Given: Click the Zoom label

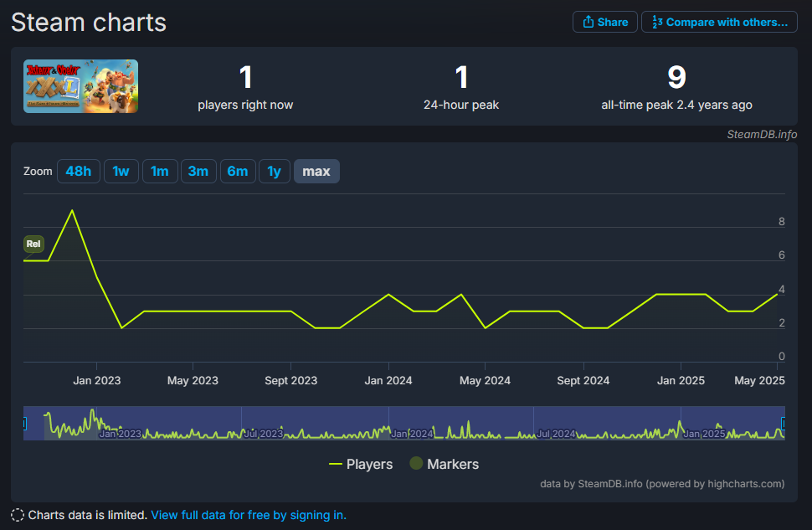Looking at the screenshot, I should 38,172.
